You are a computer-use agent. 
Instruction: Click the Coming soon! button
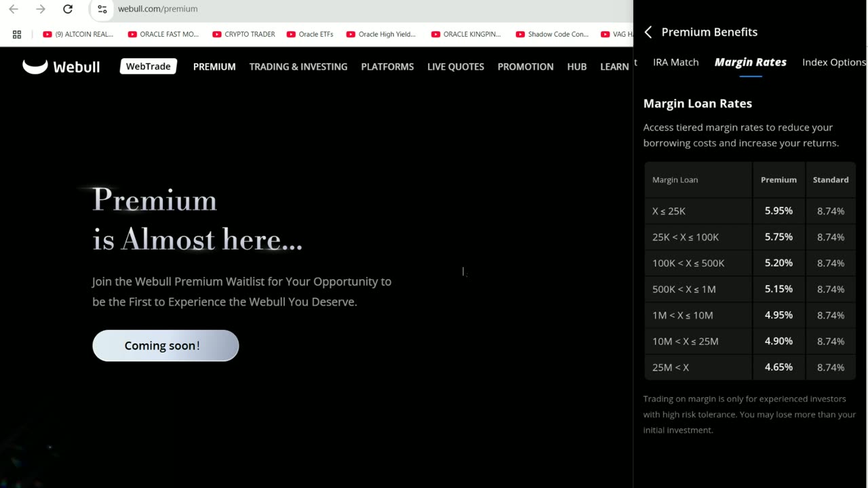[165, 346]
